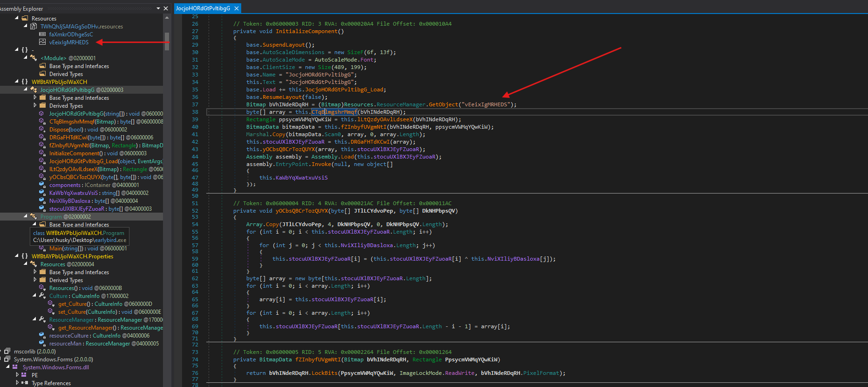The image size is (868, 387).
Task: Click the <Module> class icon
Action: coord(34,58)
